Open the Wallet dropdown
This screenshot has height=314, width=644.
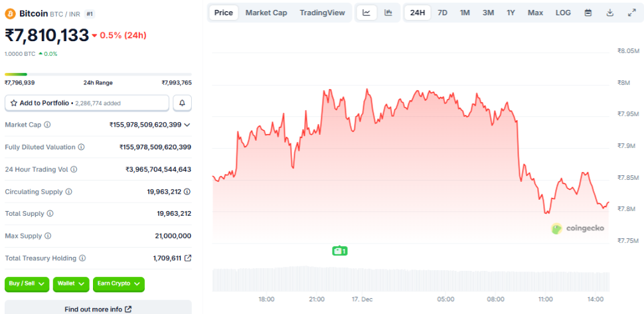pyautogui.click(x=71, y=283)
